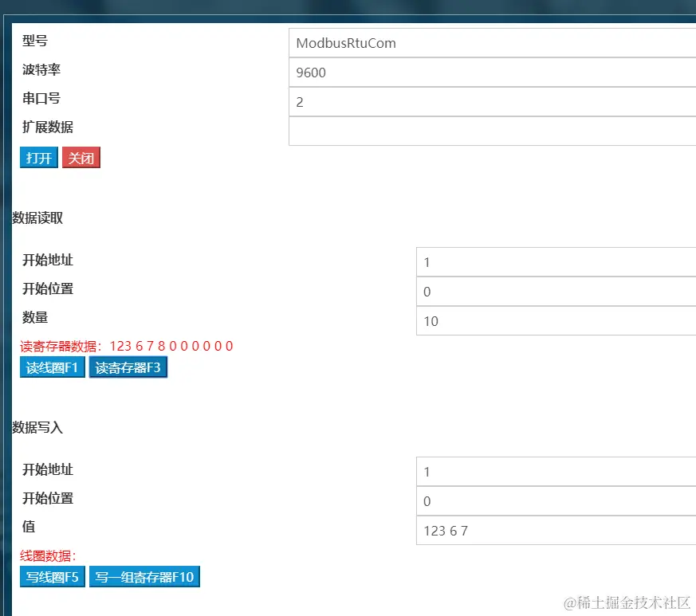Viewport: 696px width, 616px height.
Task: Click the 型号 label
Action: [35, 41]
